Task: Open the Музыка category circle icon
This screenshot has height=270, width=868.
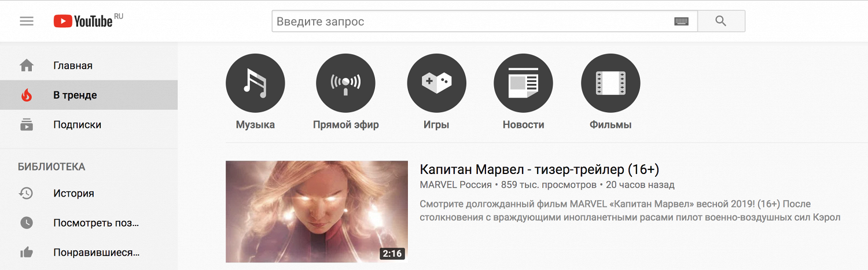Action: [x=255, y=84]
